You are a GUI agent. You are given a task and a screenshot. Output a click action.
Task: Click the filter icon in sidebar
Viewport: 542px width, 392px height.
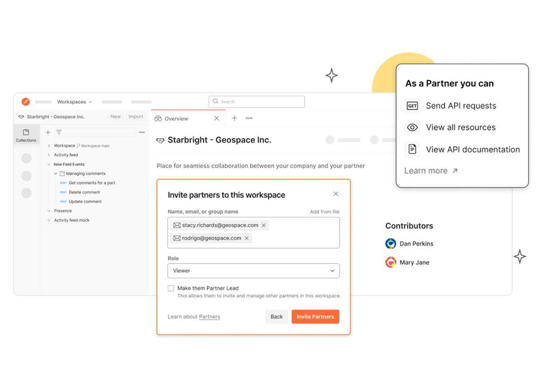[59, 132]
